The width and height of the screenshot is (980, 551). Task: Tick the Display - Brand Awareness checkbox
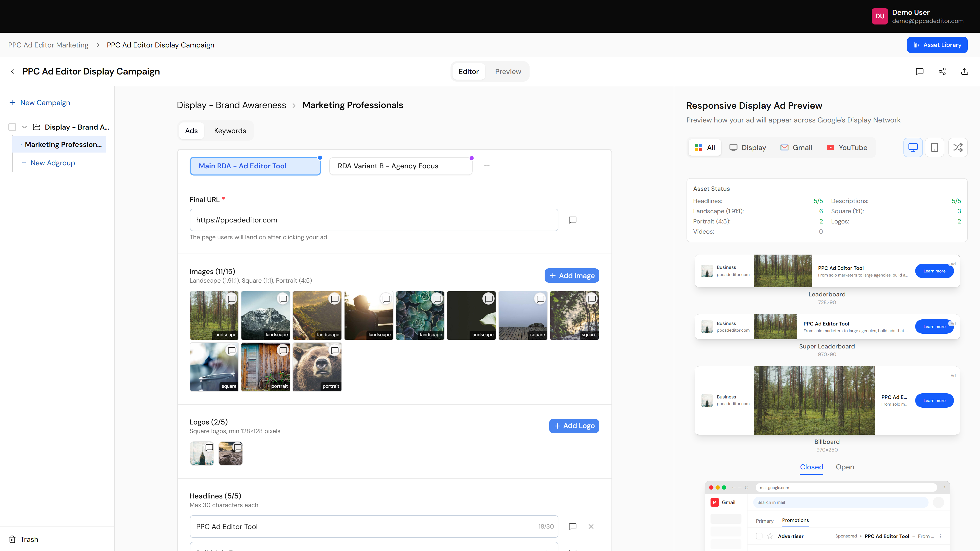[12, 127]
